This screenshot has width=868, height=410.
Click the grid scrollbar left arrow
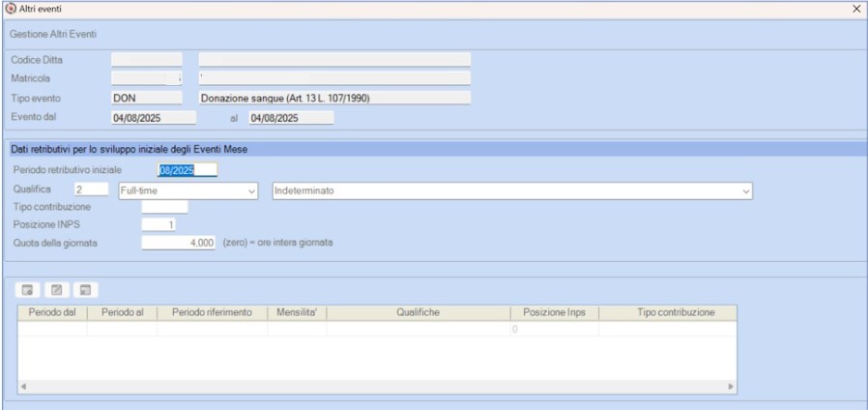pyautogui.click(x=23, y=386)
